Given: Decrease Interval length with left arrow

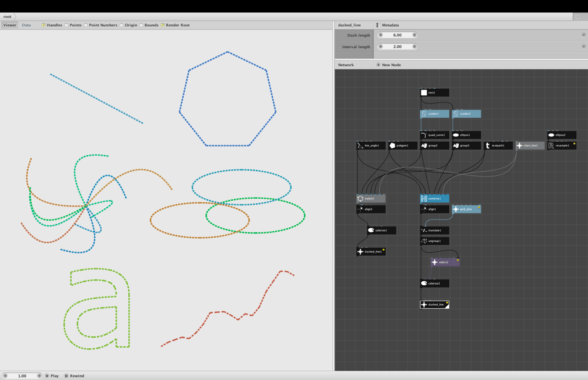Looking at the screenshot, I should [380, 46].
